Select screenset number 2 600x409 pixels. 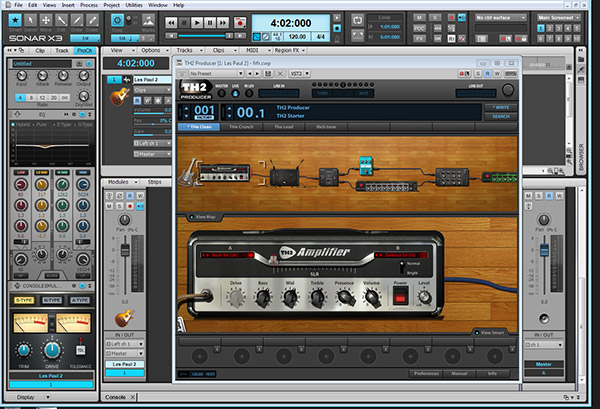549,28
